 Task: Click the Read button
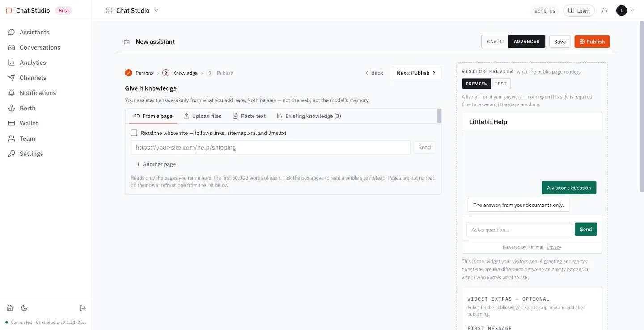tap(424, 147)
